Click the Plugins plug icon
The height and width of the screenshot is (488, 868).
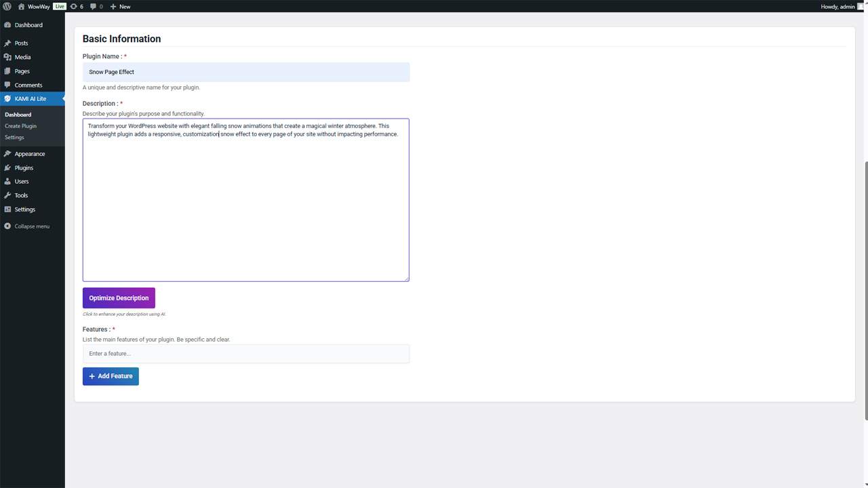pyautogui.click(x=7, y=168)
